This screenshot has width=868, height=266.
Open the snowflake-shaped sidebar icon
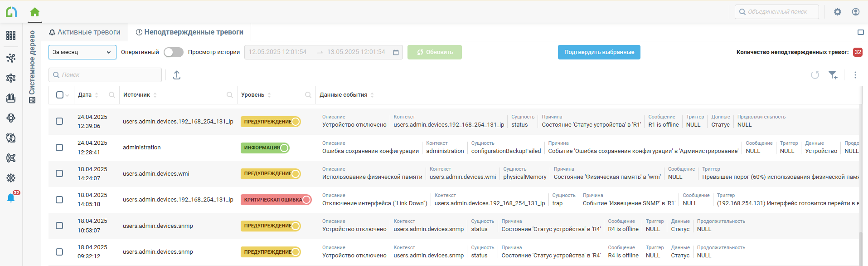coord(11,178)
